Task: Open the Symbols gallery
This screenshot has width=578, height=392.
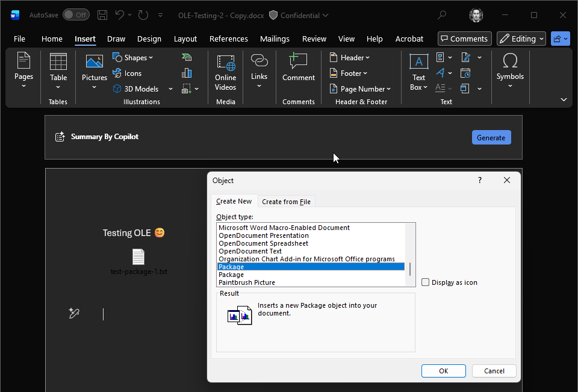Action: click(510, 67)
